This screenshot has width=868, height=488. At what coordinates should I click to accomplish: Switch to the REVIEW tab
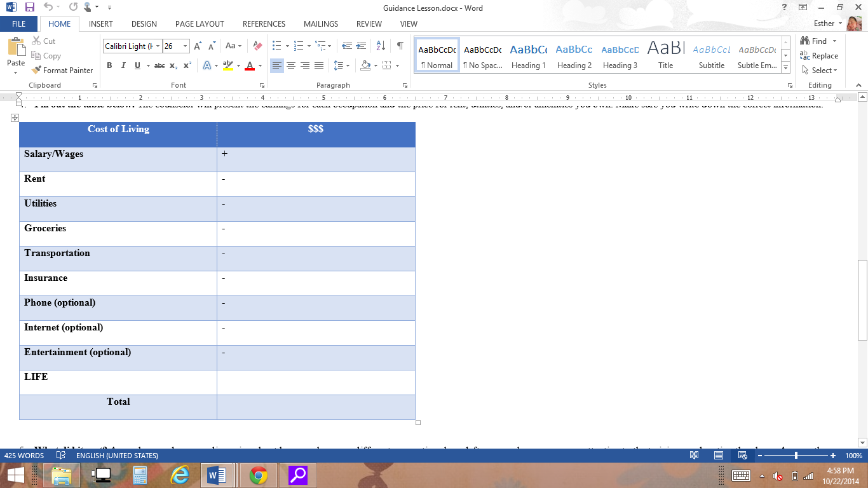coord(369,24)
